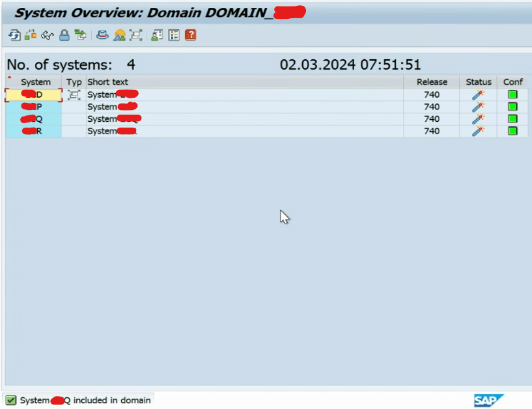Click the Status wand icon for system ending in D
The height and width of the screenshot is (409, 532).
pyautogui.click(x=478, y=94)
